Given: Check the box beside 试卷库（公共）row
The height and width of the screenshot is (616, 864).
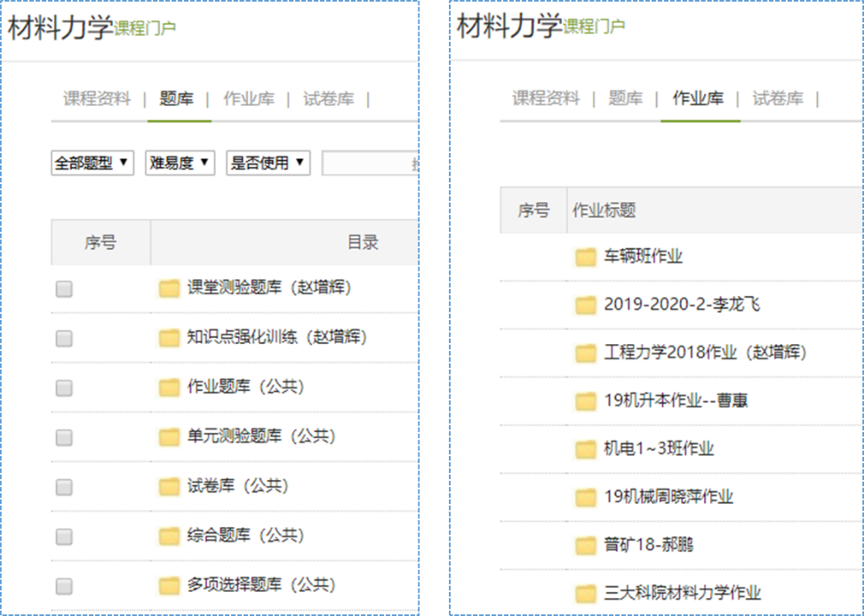Looking at the screenshot, I should 64,487.
